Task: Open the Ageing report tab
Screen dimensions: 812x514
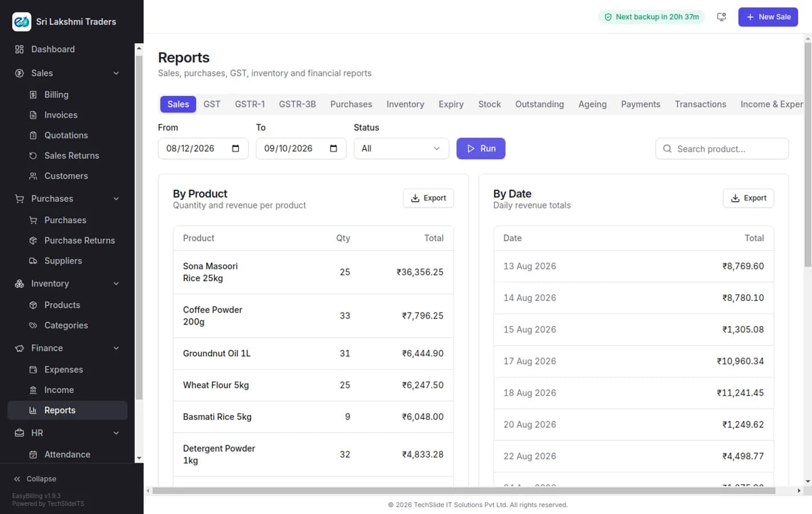Action: click(592, 104)
